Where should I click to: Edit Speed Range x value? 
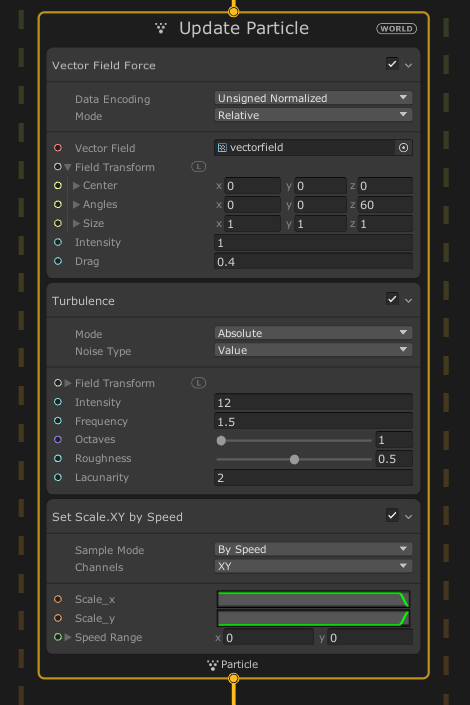269,638
